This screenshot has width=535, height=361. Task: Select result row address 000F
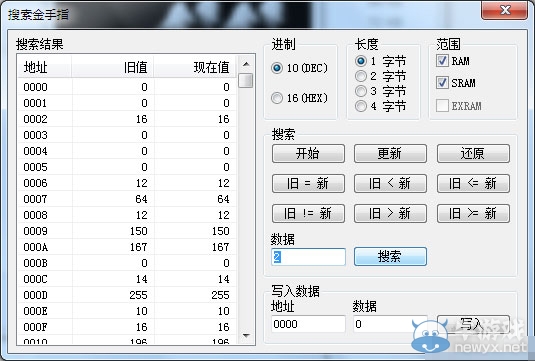tap(127, 328)
